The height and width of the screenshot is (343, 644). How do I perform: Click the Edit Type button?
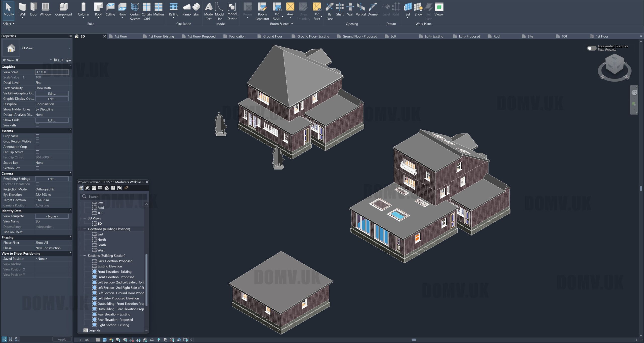[62, 60]
